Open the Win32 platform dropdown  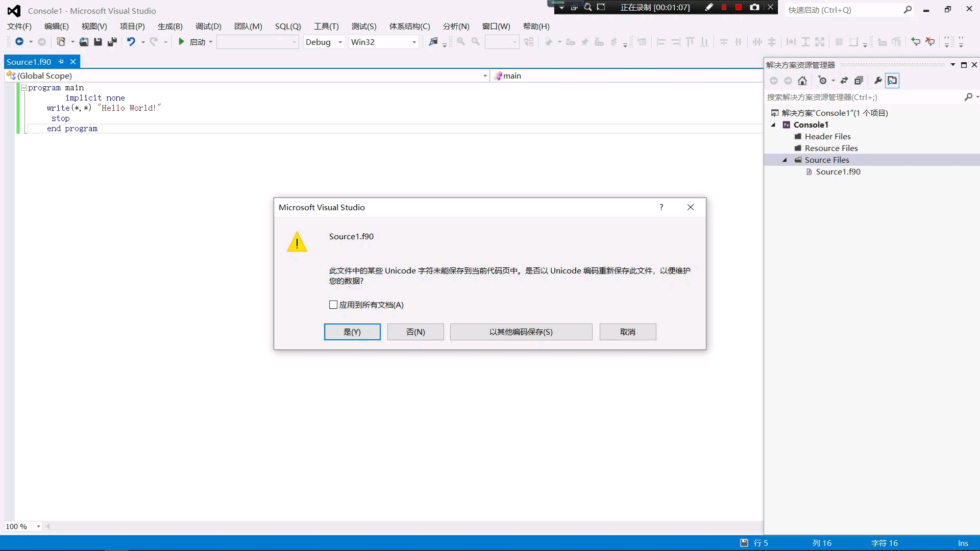pyautogui.click(x=414, y=42)
